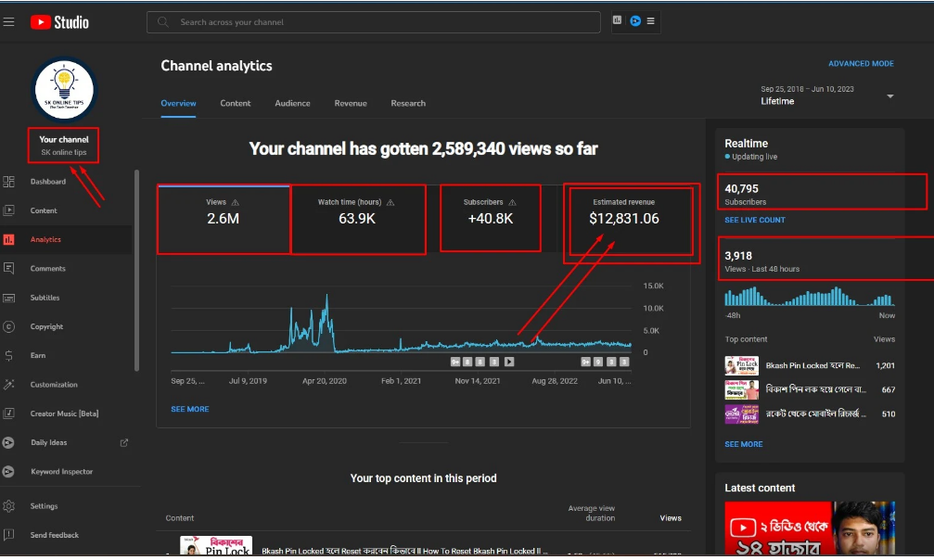The width and height of the screenshot is (934, 560).
Task: Go to the Comments section
Action: click(47, 269)
